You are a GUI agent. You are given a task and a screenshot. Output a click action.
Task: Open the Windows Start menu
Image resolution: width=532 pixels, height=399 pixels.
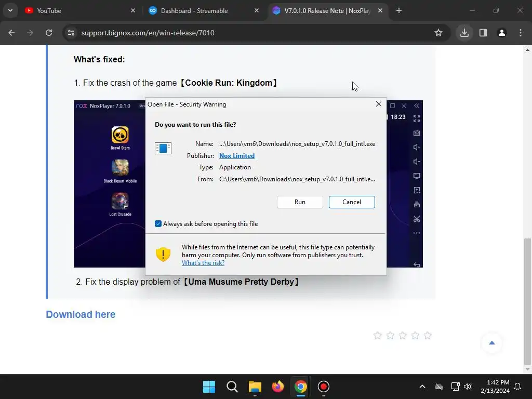pyautogui.click(x=209, y=387)
